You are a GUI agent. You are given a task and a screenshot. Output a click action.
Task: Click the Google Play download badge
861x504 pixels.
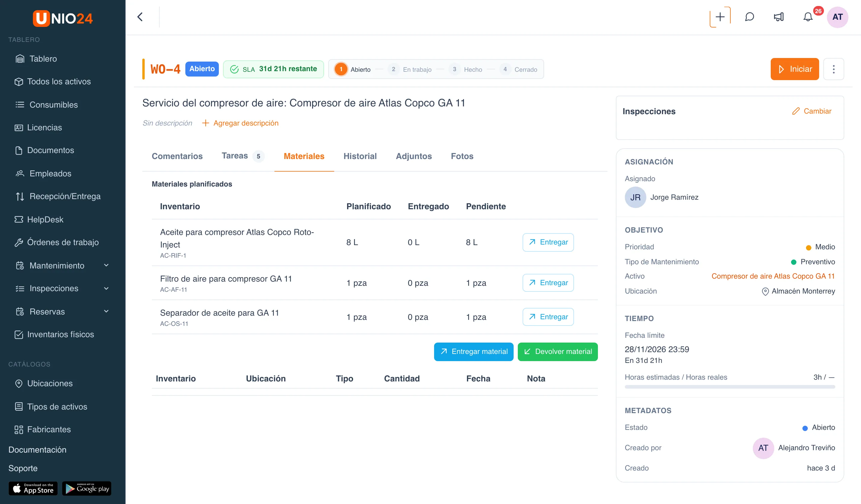click(x=87, y=489)
